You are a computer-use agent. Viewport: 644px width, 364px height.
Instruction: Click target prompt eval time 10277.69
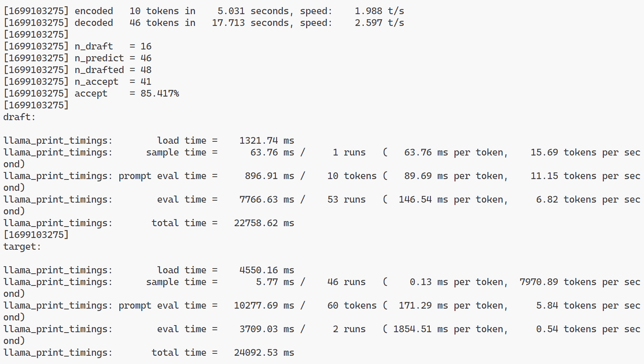click(x=256, y=305)
